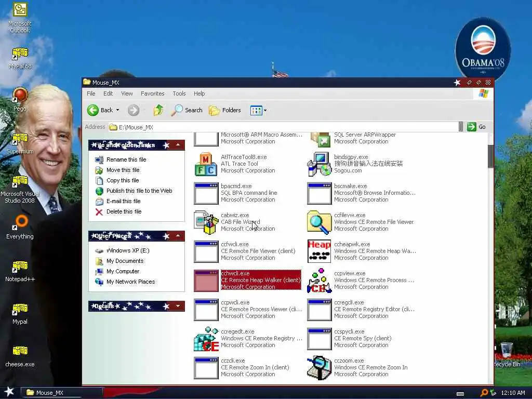
Task: Select the cabwiz.exe CAB File Wizard icon
Action: 206,222
